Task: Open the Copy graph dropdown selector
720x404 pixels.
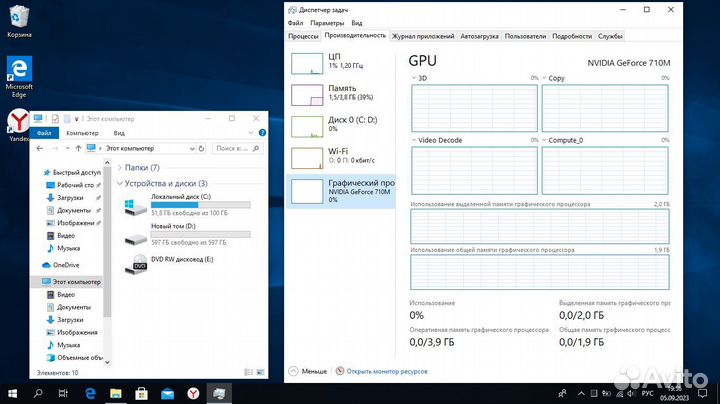Action: point(545,78)
